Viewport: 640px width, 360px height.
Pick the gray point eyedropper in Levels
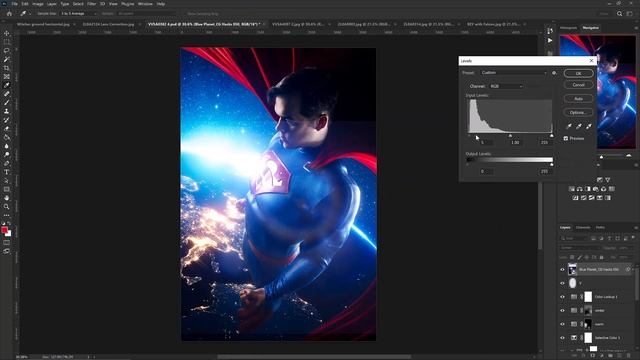pyautogui.click(x=579, y=126)
